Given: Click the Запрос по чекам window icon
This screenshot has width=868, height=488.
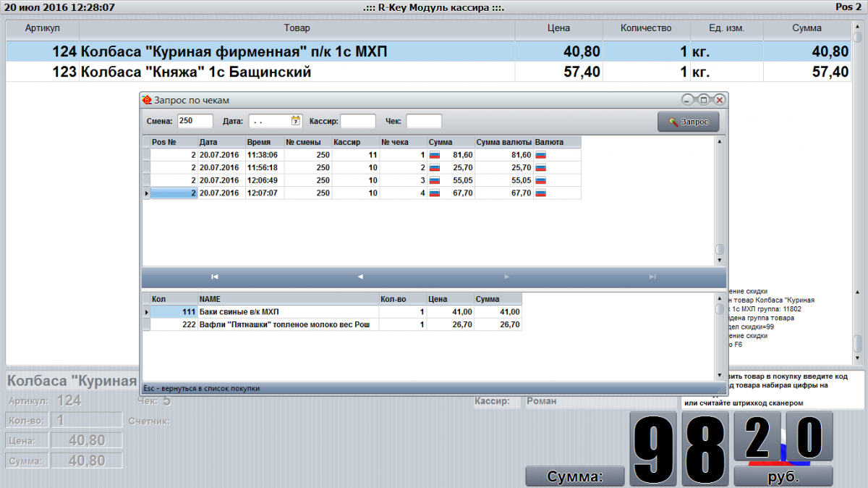Looking at the screenshot, I should (148, 100).
